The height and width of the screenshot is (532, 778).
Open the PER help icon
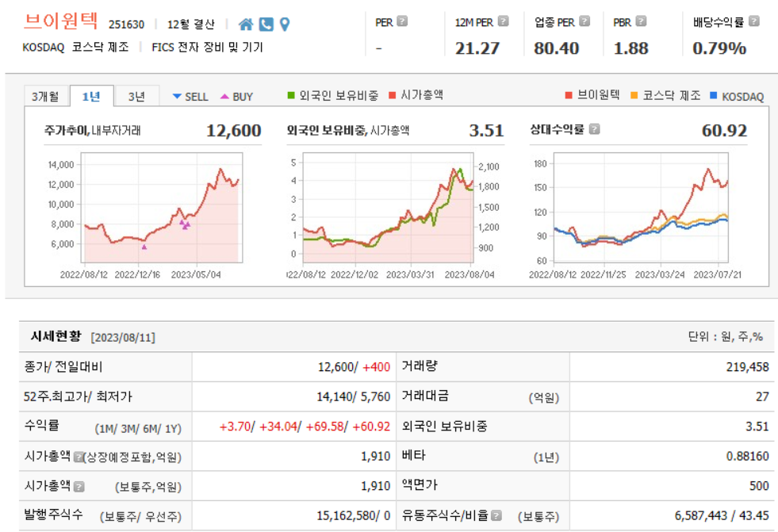click(404, 21)
